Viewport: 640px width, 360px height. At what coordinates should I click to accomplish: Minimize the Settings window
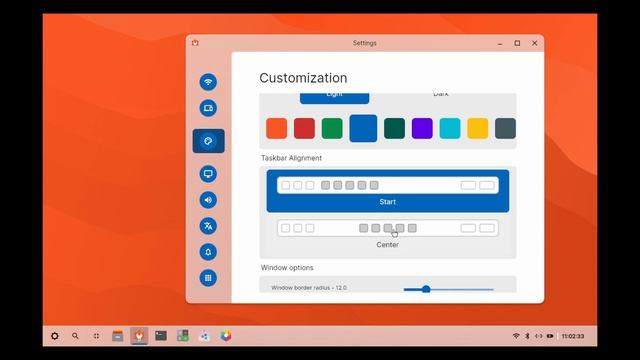point(500,43)
